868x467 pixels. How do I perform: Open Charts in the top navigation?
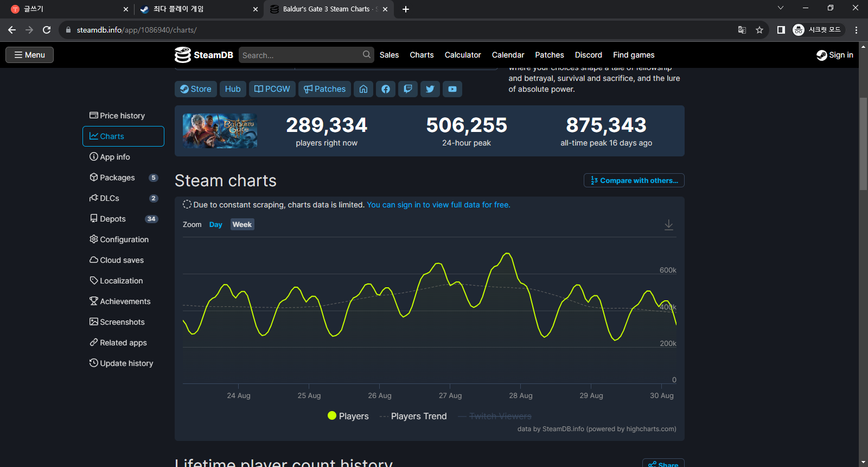coord(422,55)
